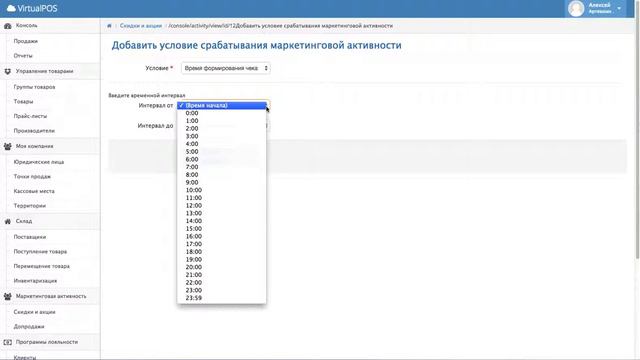Viewport: 640px width, 360px height.
Task: Click the Программы лояльности money icon
Action: click(7, 342)
